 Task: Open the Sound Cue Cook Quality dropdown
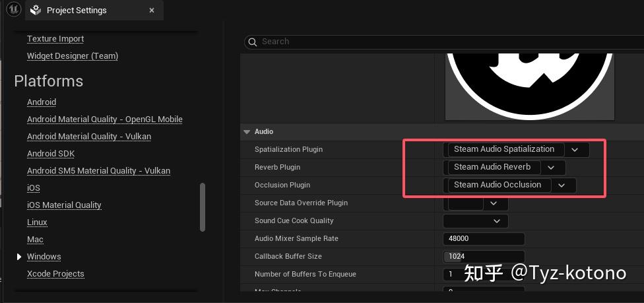476,221
